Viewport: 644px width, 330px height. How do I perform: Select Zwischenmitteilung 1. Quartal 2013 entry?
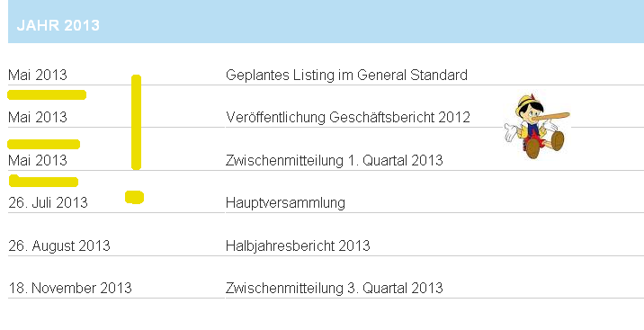335,160
